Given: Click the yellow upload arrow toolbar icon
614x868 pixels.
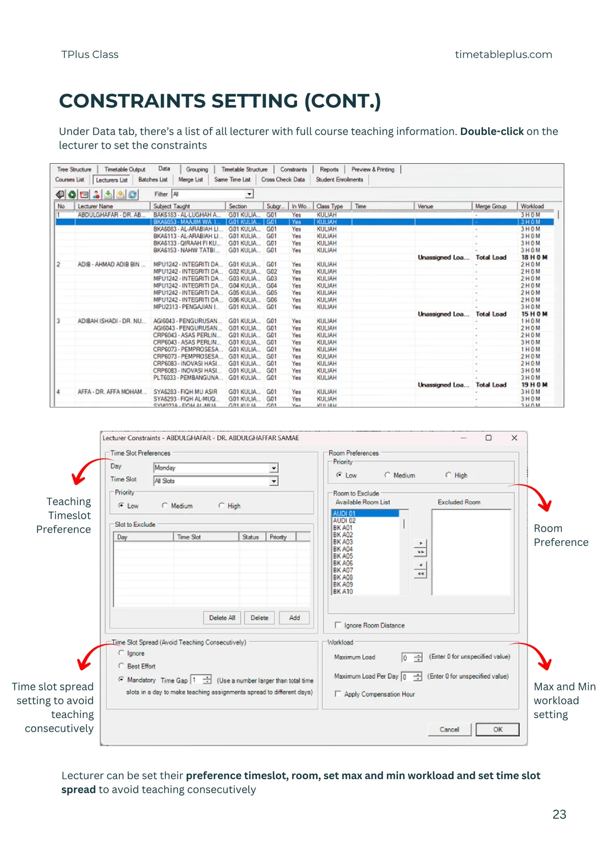Looking at the screenshot, I should 121,194.
